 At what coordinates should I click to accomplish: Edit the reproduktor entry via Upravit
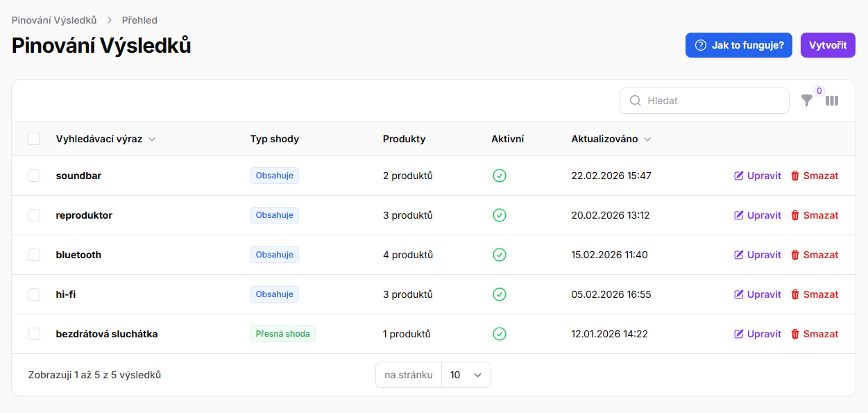(x=758, y=215)
